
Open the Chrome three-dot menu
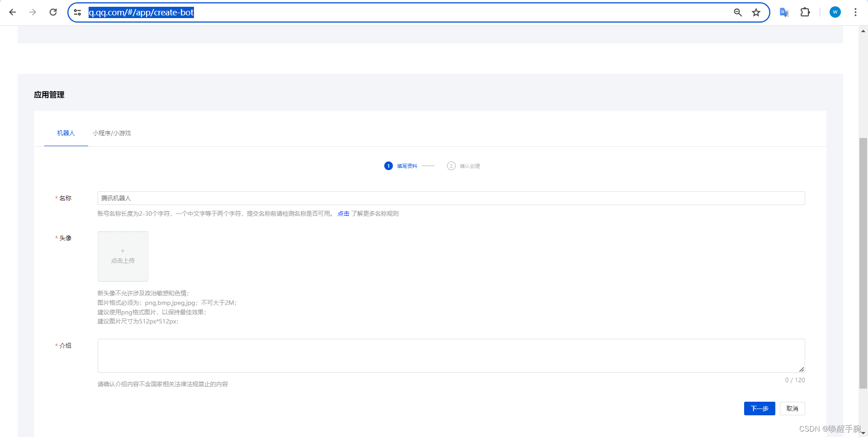[855, 12]
